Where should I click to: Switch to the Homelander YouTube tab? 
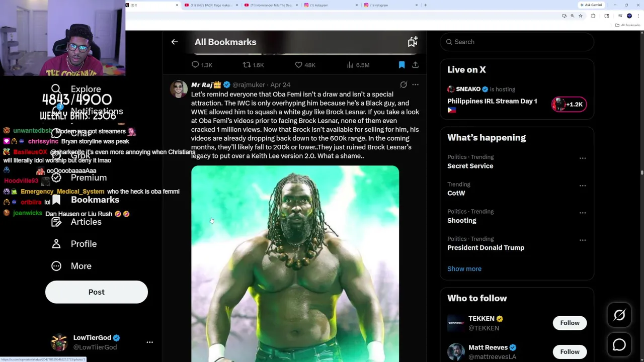tap(271, 5)
